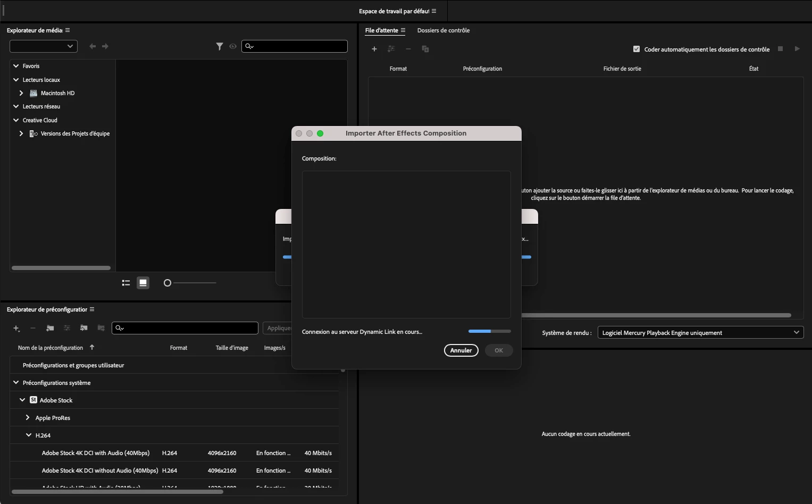
Task: Open the Espace de travail par défaut menu
Action: pyautogui.click(x=434, y=11)
